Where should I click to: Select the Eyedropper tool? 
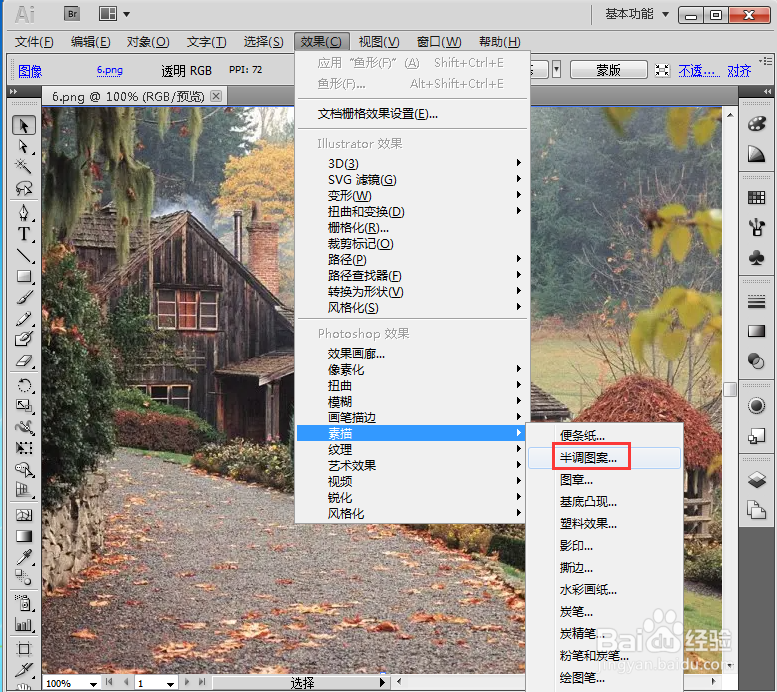(x=23, y=557)
